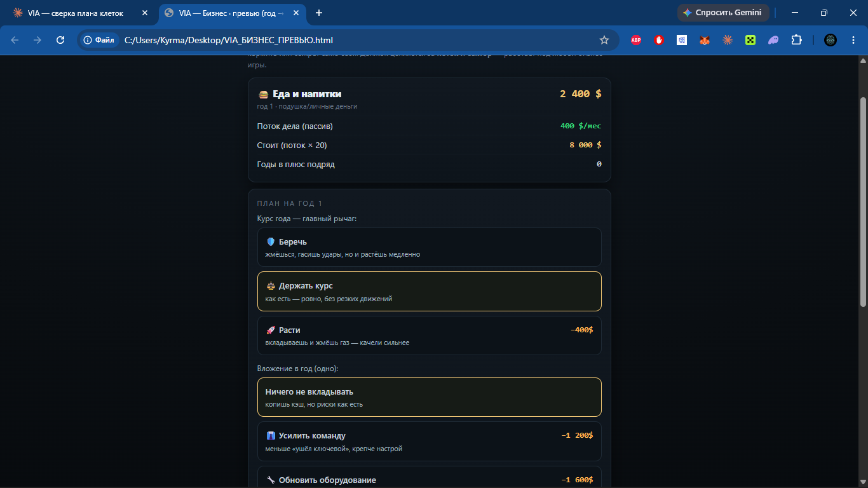The height and width of the screenshot is (488, 868).
Task: Click the 8 000 $ value
Action: (585, 145)
